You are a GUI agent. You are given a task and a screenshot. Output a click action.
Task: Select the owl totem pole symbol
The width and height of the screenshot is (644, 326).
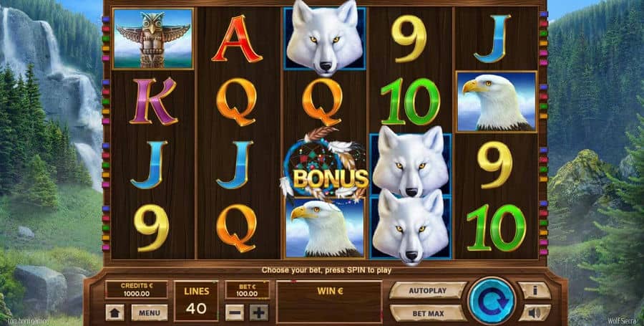point(153,38)
